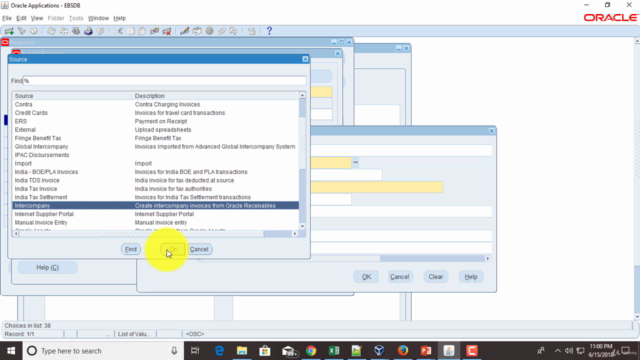Click the Find button in Source dialog
Screen dimensions: 640x360
(131, 249)
